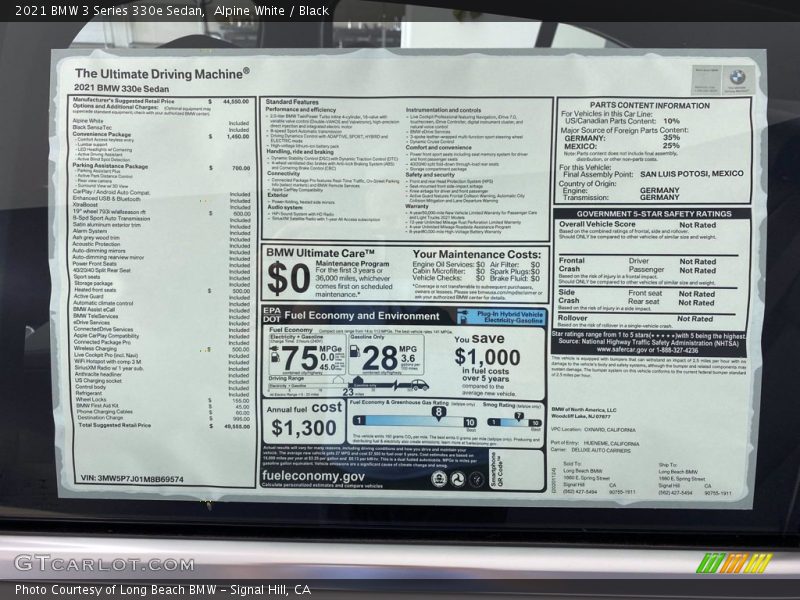Screen dimensions: 800x600
Task: Click the Fuel Economy & Greenhouse Gas Rating scale
Action: (414, 421)
